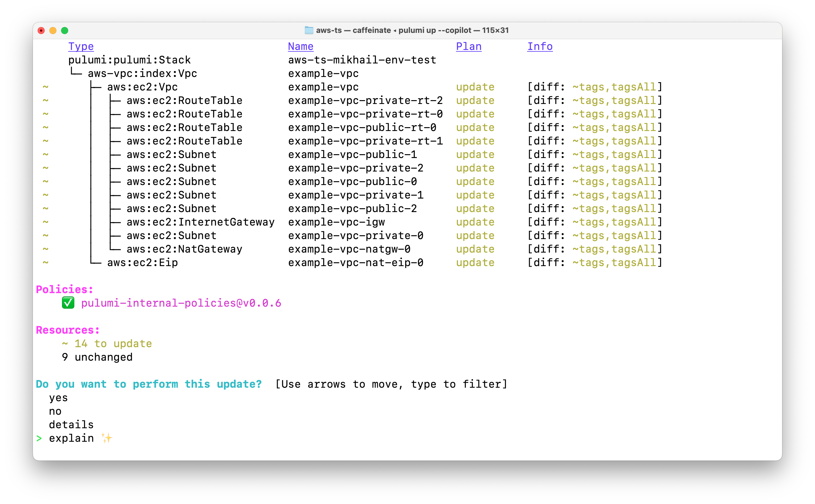Click the 'Resources:' heading

coord(68,330)
